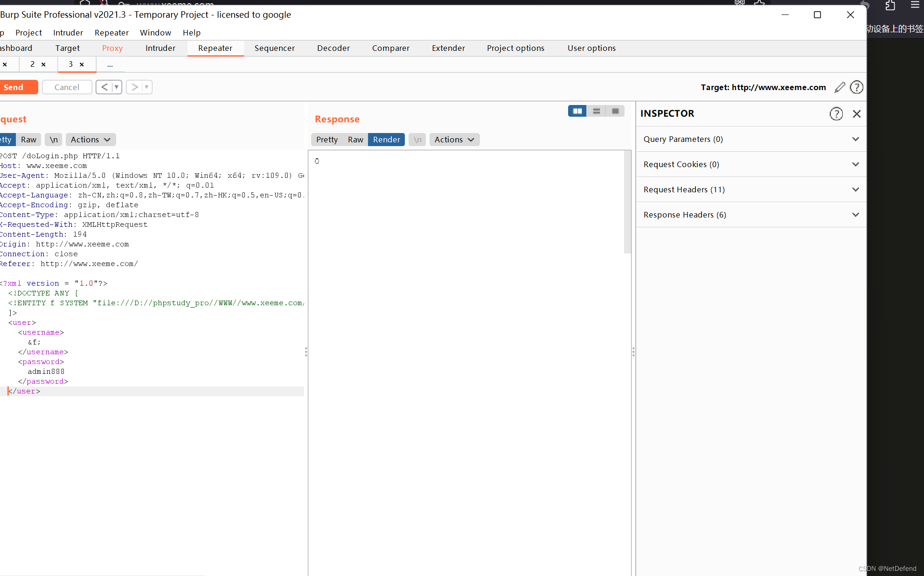Image resolution: width=924 pixels, height=576 pixels.
Task: Switch to the Comparer tab
Action: coord(391,48)
